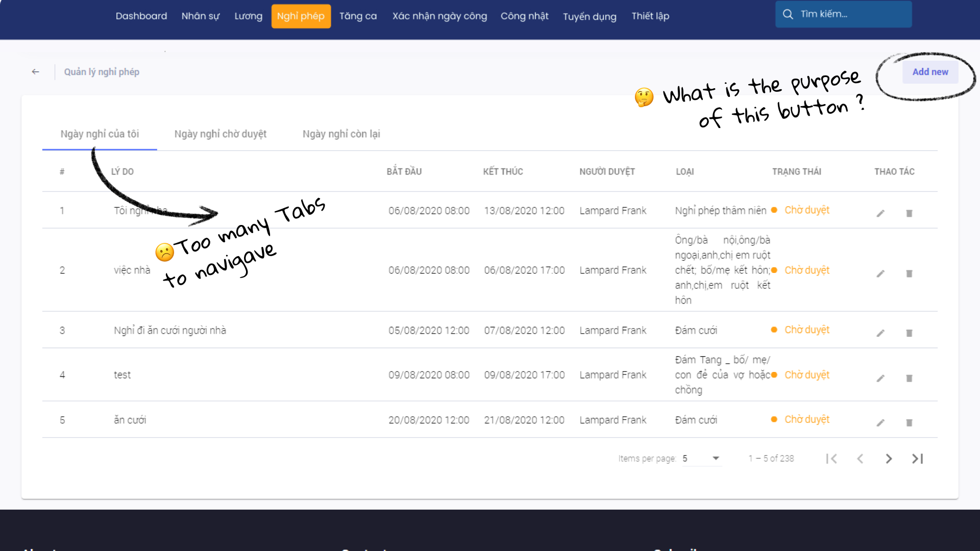Delete row 2 using its trash icon
The width and height of the screenshot is (980, 551).
[x=909, y=273]
